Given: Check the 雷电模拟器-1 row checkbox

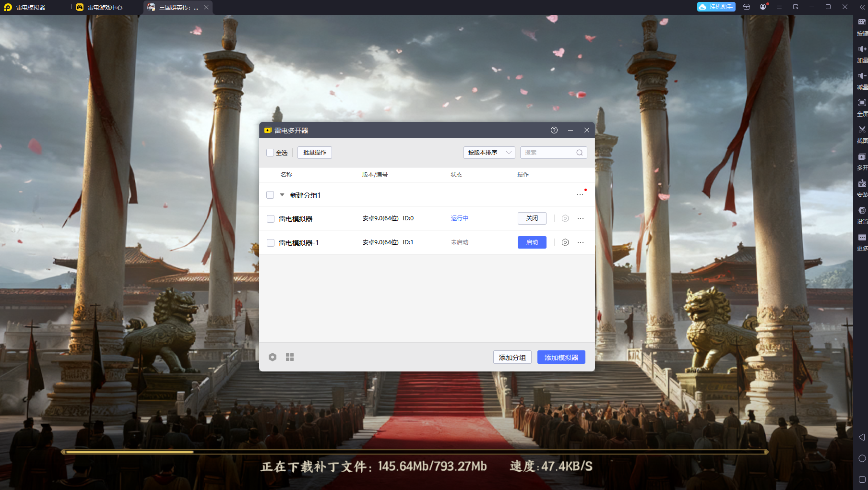Looking at the screenshot, I should coord(271,243).
